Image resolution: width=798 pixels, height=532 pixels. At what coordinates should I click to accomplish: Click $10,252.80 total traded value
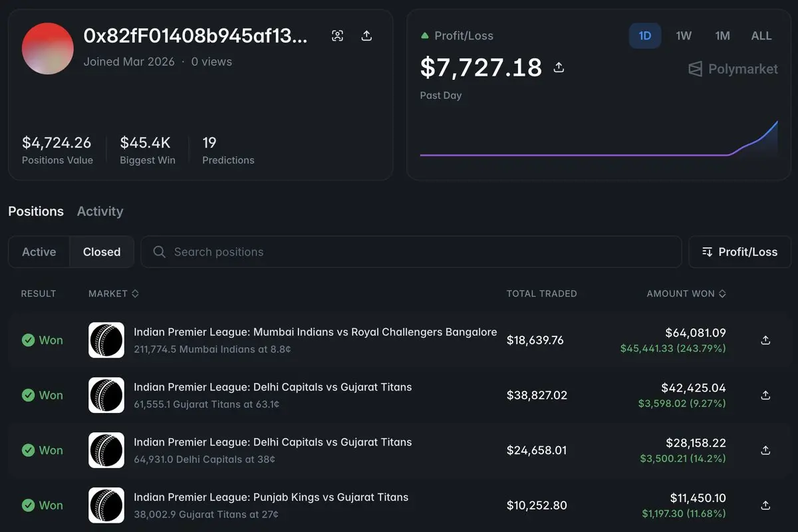click(x=537, y=505)
